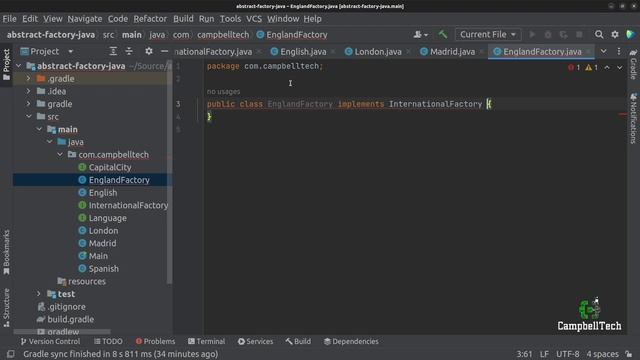Show the editor tabs list dropdown
640x360 pixels.
pos(603,51)
